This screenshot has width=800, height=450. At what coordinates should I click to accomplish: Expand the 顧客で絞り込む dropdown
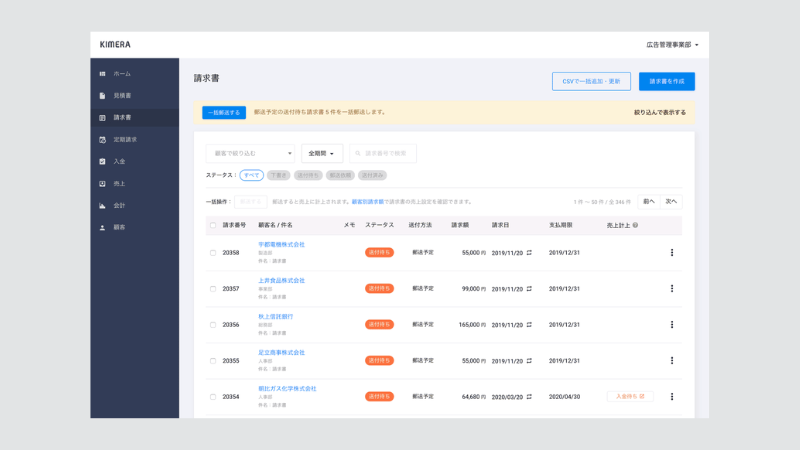coord(250,153)
